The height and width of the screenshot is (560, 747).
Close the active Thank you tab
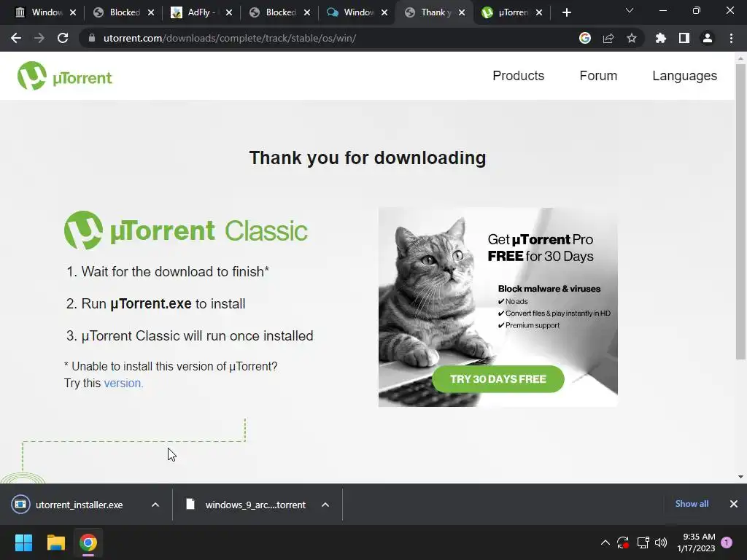462,12
